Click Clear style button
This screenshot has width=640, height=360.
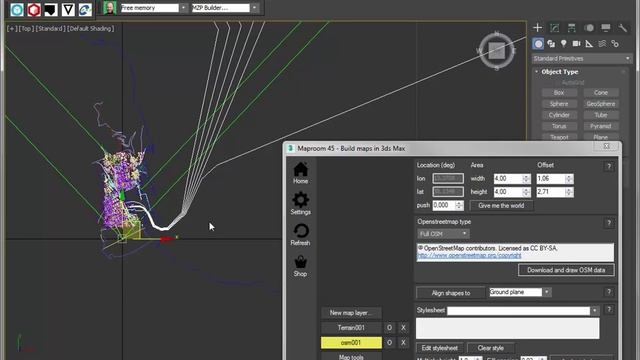[491, 348]
